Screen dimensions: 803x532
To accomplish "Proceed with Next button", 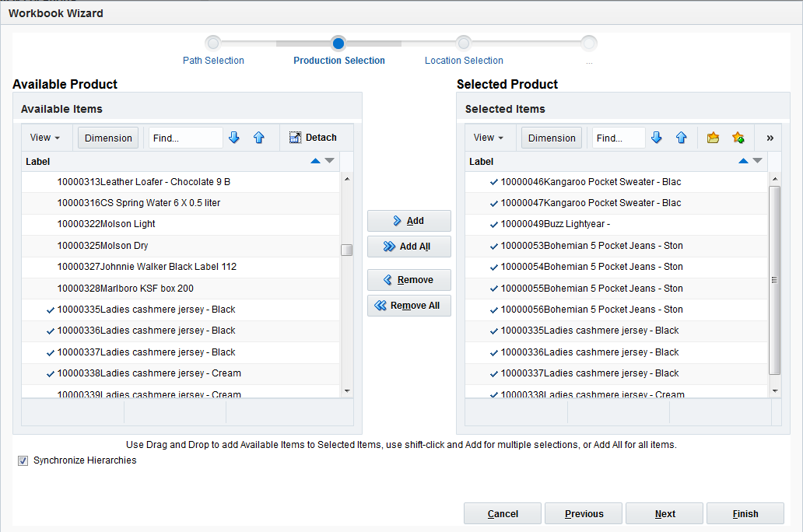I will (664, 513).
